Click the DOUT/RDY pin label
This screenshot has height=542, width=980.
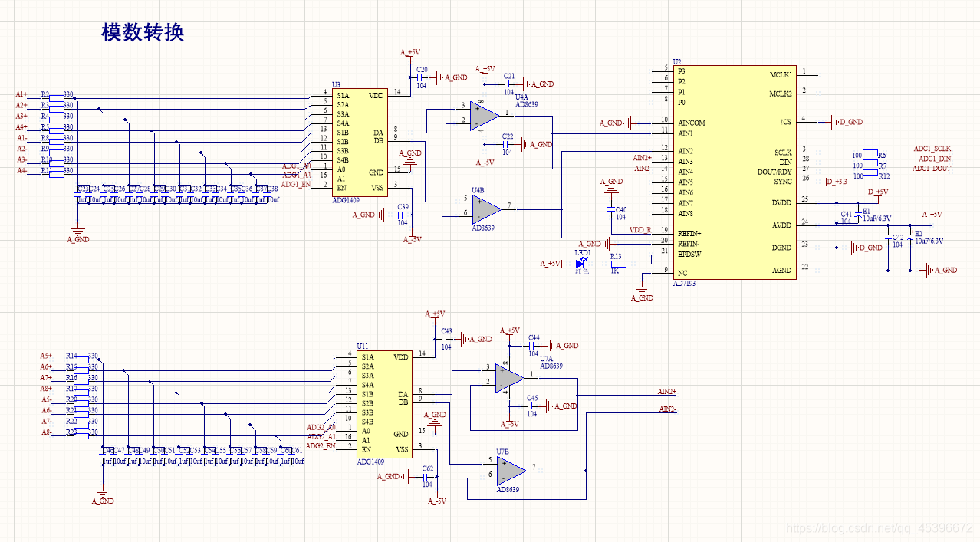coord(774,172)
